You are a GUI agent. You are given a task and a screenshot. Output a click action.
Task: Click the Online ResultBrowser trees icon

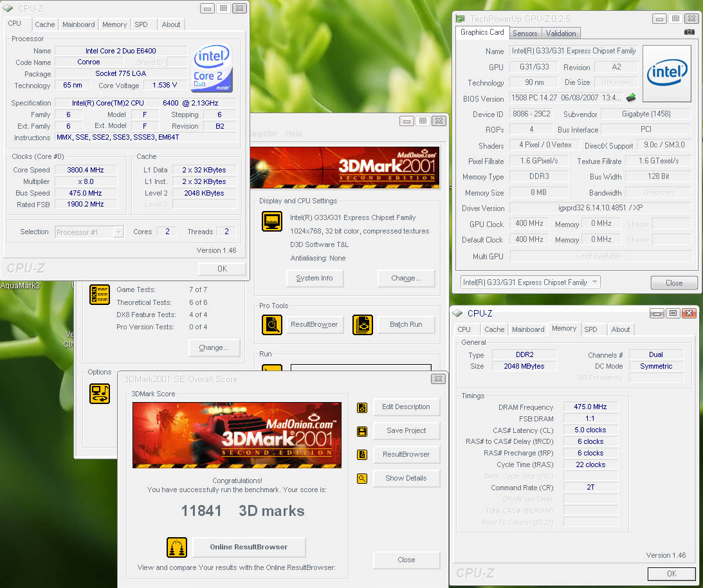[x=177, y=547]
